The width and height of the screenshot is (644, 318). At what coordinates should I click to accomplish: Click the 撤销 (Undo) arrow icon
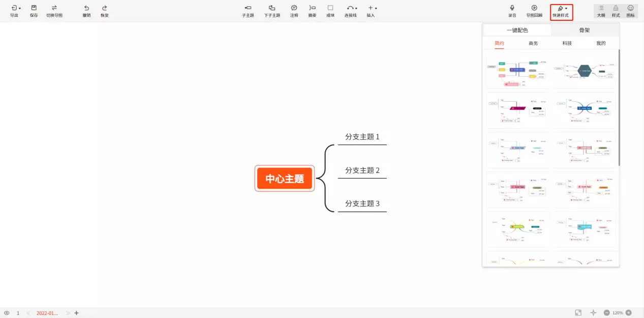pos(86,8)
